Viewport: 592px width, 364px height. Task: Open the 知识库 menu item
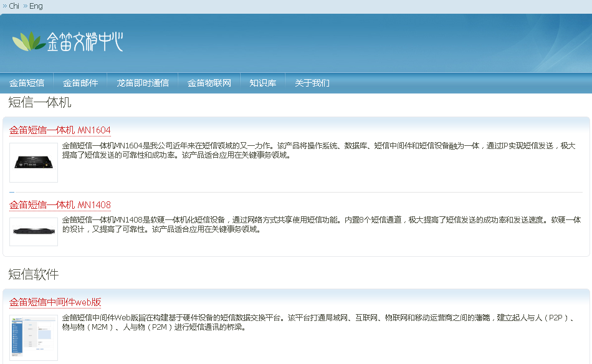coord(263,83)
